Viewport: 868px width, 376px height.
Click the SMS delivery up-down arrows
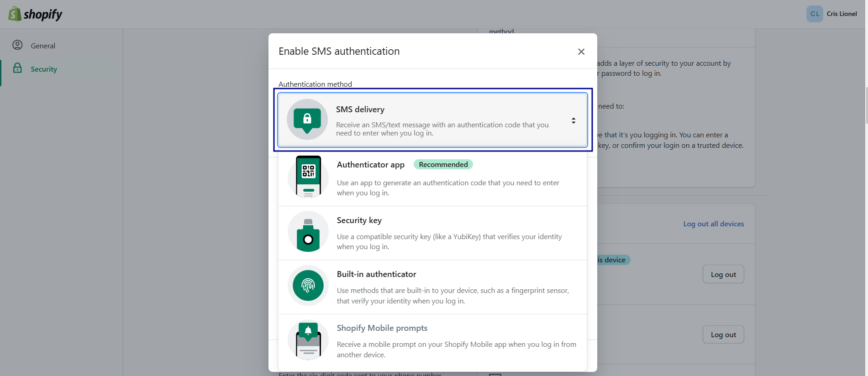tap(573, 120)
